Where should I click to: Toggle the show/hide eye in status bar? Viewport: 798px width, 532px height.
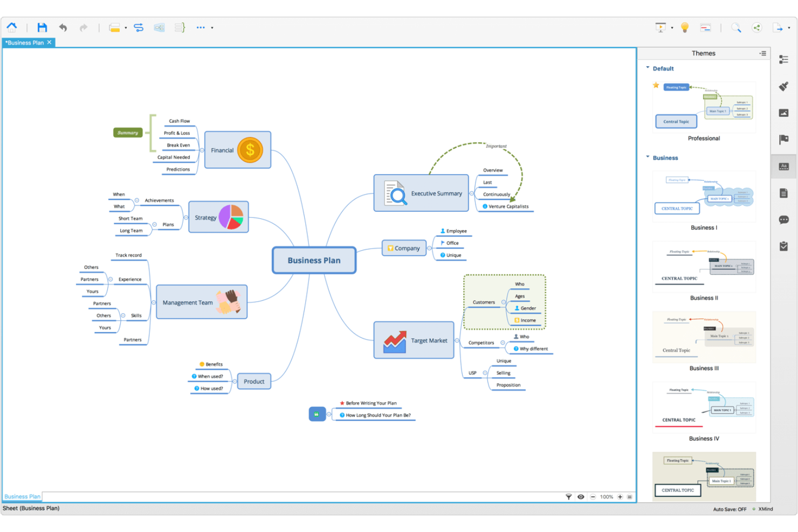point(581,497)
